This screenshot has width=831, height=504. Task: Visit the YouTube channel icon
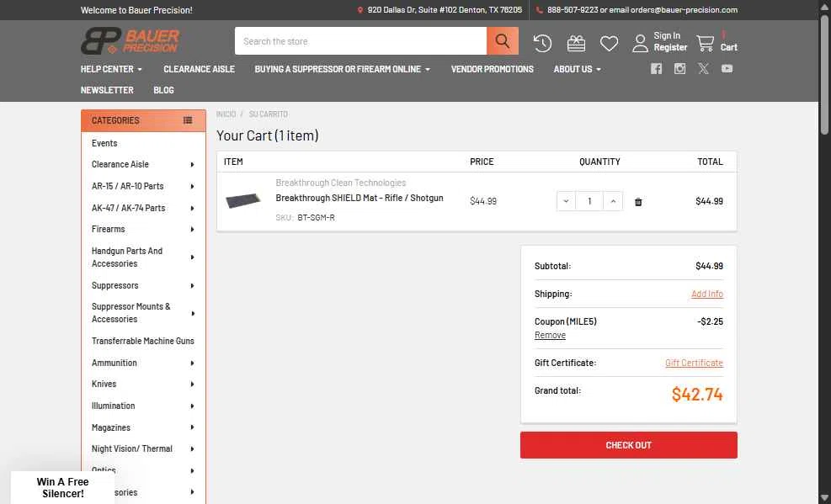pyautogui.click(x=727, y=68)
